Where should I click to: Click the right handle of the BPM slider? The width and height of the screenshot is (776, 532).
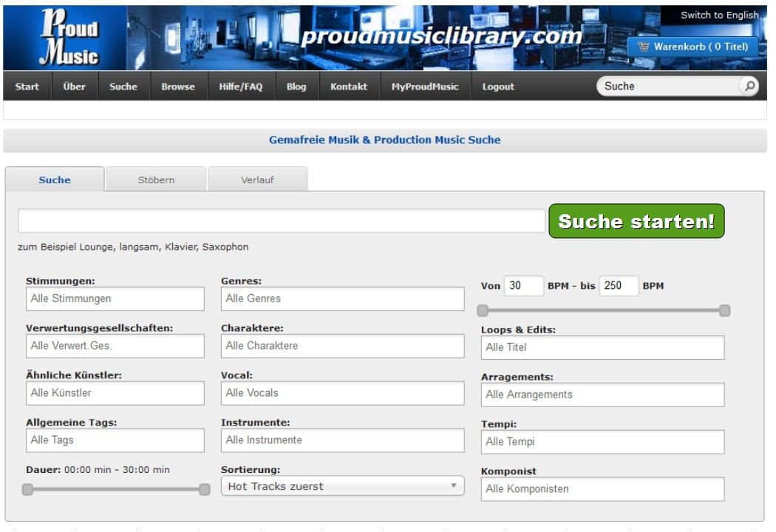click(724, 311)
